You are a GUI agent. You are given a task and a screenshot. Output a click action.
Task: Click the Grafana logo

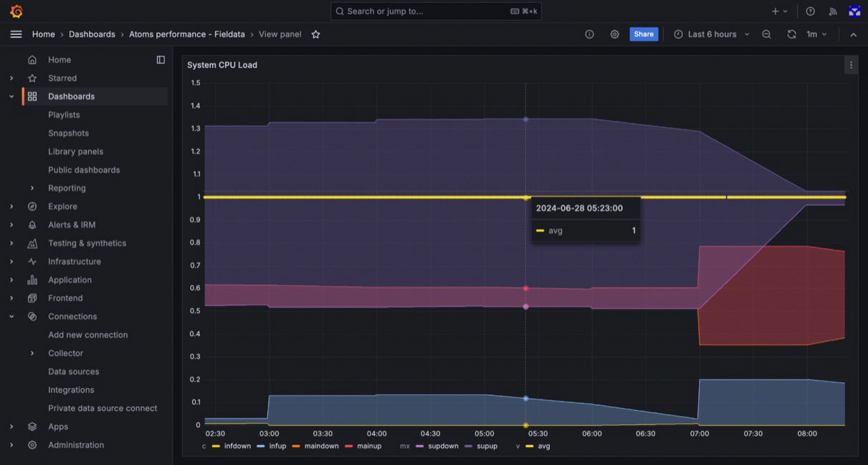pos(16,11)
